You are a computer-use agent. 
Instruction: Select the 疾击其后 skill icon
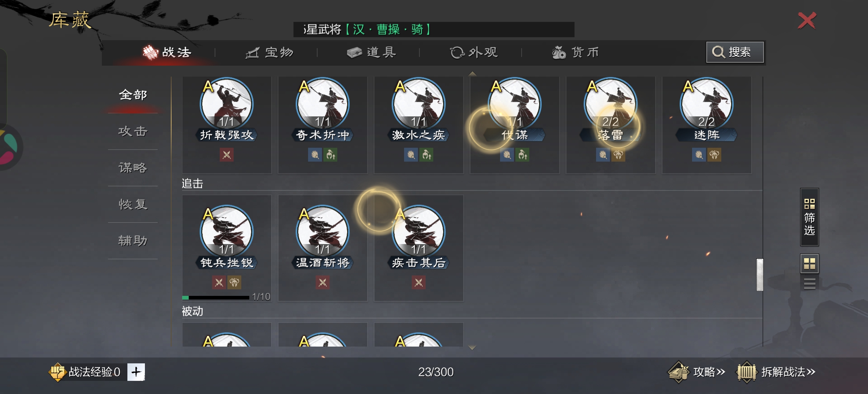[419, 232]
